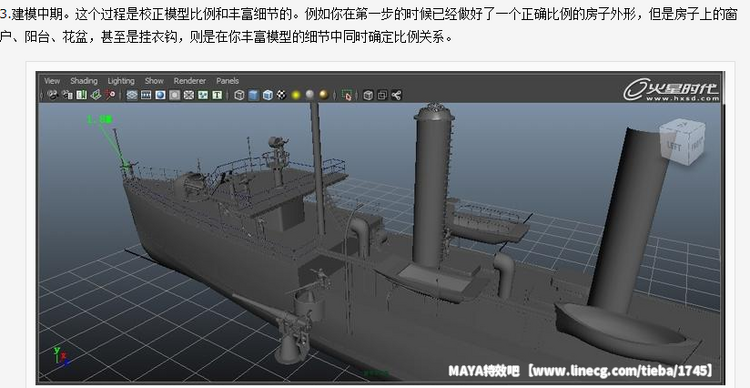
Task: Click the Select Camera icon
Action: coord(53,95)
